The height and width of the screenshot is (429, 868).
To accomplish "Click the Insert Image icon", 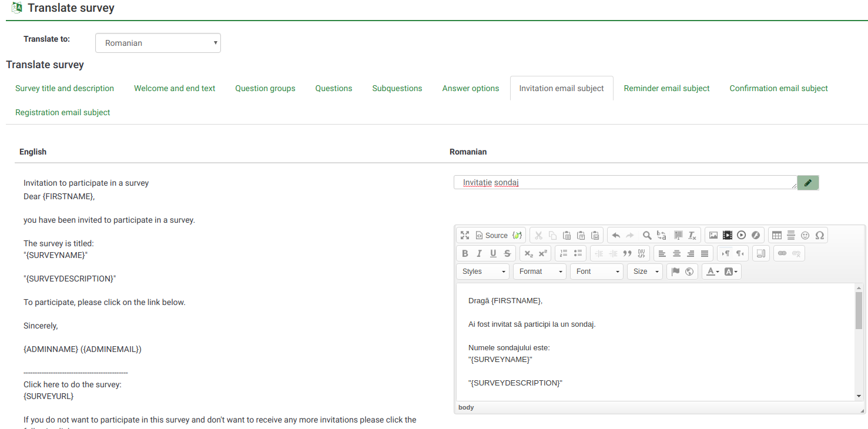I will pos(713,235).
